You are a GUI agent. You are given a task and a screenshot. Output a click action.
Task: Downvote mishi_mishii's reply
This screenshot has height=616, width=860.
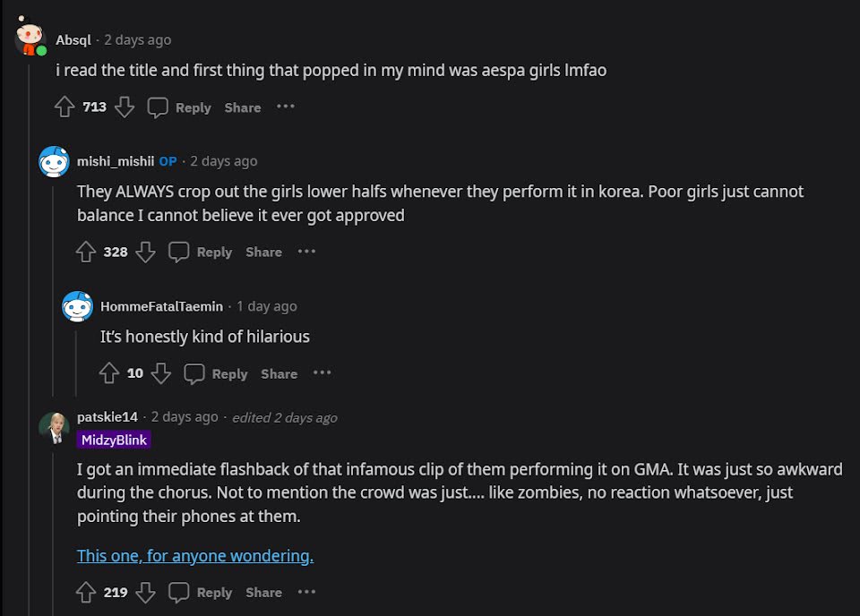(145, 252)
